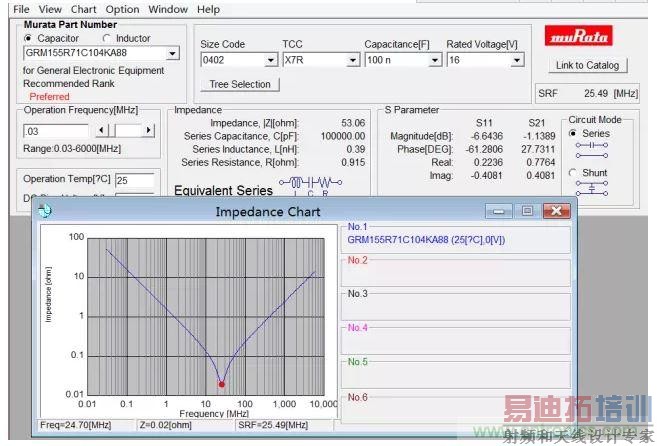This screenshot has width=657, height=446.
Task: Close the Impedance Chart window
Action: pos(556,211)
